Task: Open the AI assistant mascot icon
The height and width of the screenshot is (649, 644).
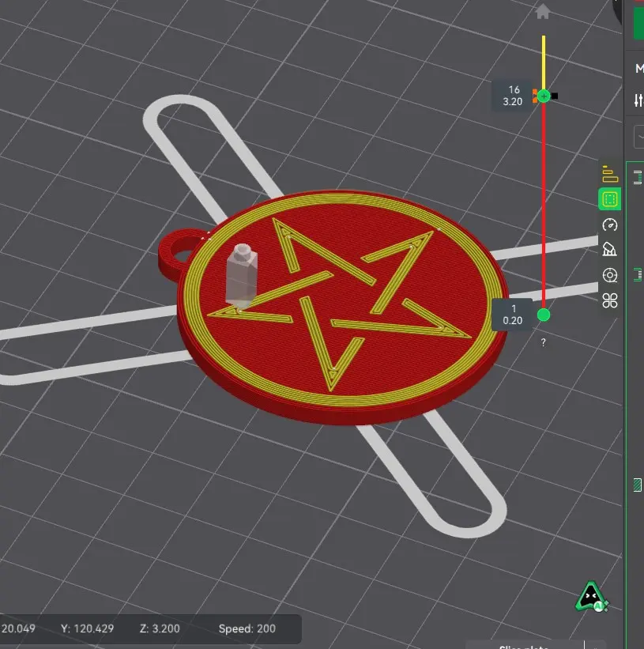Action: (x=592, y=597)
